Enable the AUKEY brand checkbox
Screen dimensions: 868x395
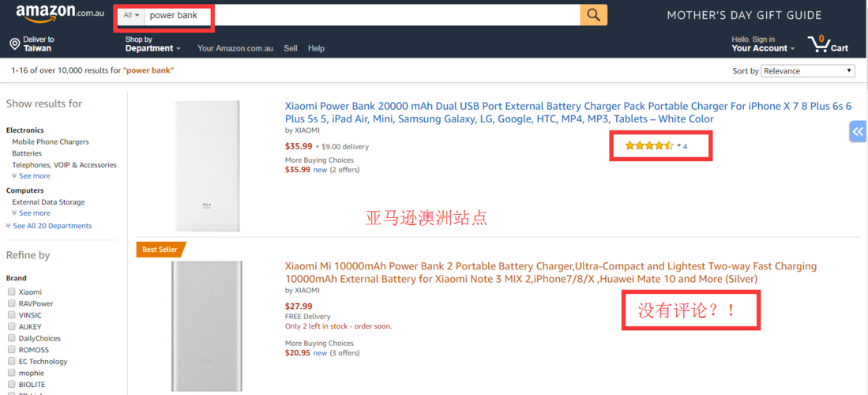coord(11,327)
